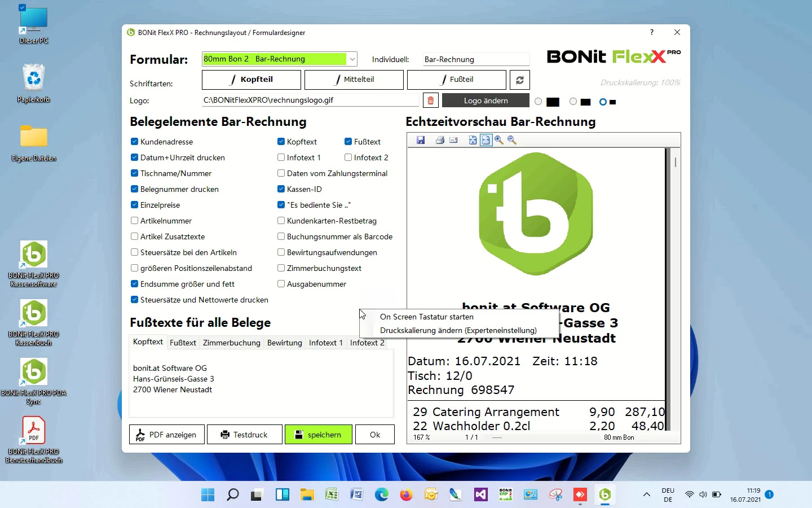
Task: Edit the Individuell Bar-Rechnung text field
Action: pyautogui.click(x=475, y=59)
